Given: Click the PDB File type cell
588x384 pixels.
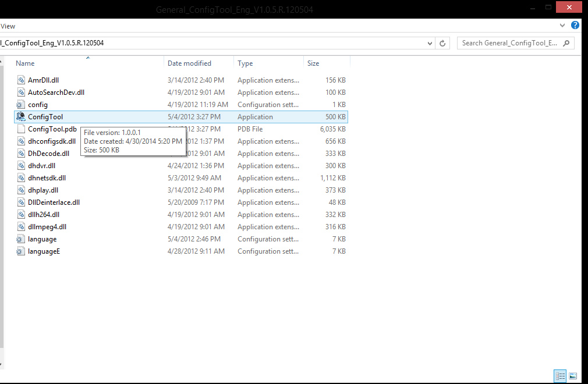Looking at the screenshot, I should pos(250,129).
